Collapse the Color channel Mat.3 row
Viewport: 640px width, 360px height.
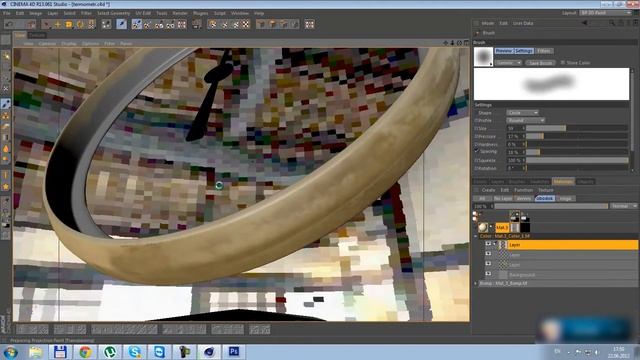coord(476,236)
